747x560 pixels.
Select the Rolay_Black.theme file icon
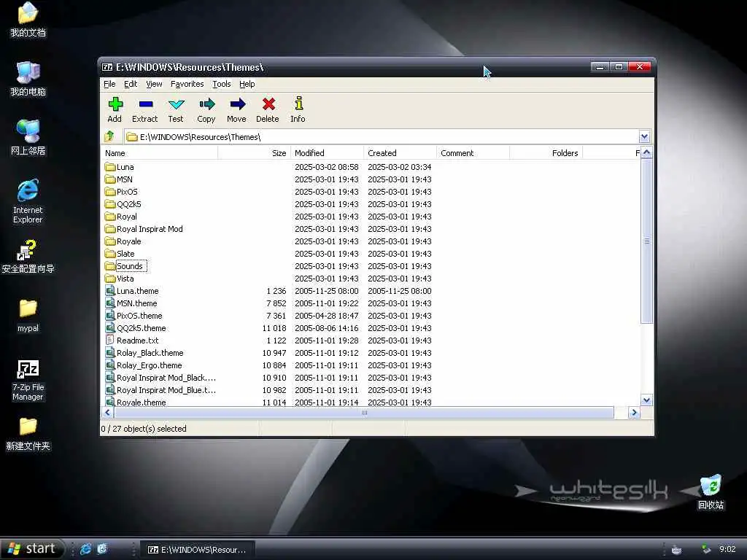pyautogui.click(x=110, y=353)
